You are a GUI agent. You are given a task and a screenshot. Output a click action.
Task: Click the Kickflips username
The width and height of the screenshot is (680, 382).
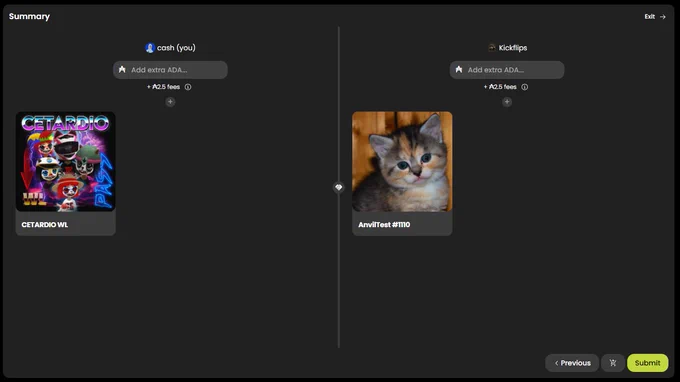[513, 48]
